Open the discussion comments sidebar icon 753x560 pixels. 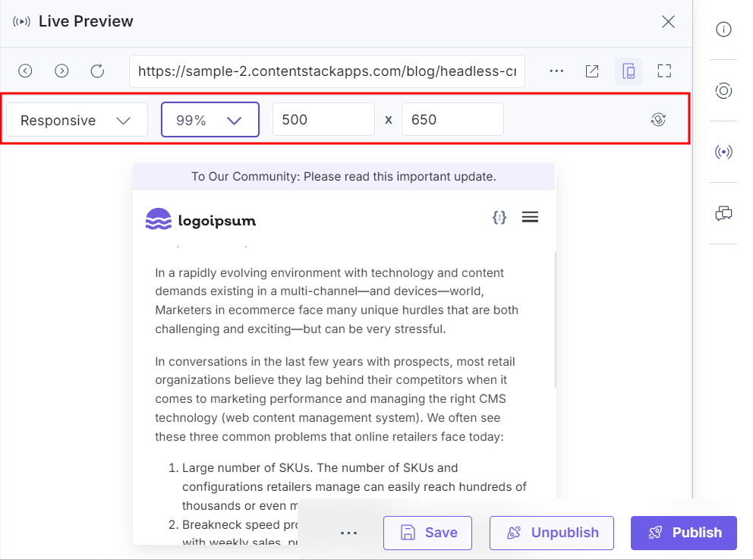pos(723,213)
